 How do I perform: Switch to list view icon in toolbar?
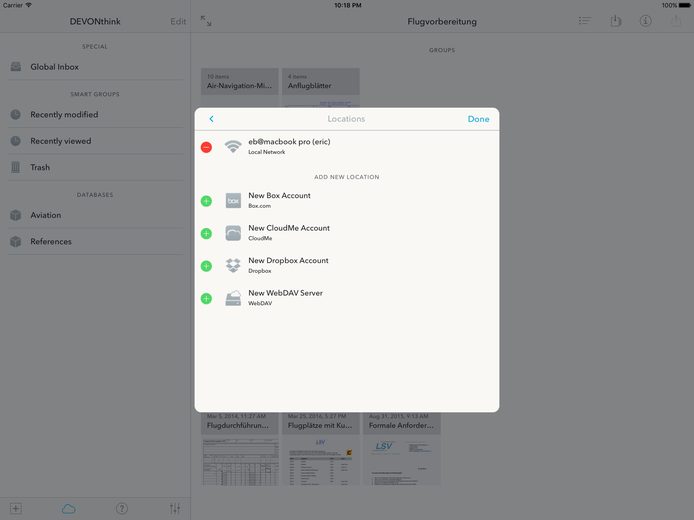585,21
